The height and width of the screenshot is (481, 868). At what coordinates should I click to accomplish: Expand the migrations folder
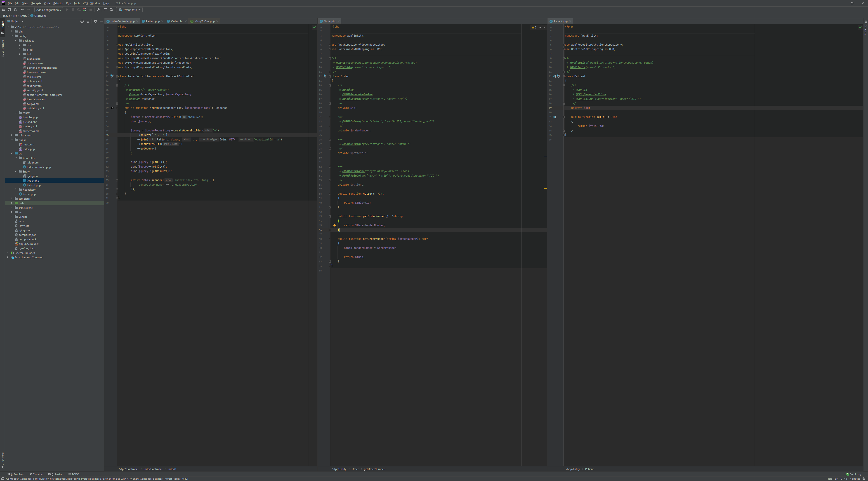[12, 135]
